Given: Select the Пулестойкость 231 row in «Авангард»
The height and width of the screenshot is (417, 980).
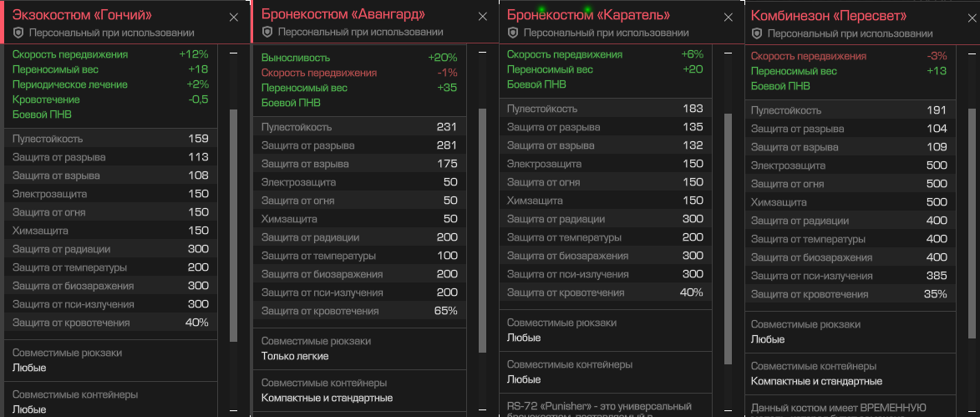Looking at the screenshot, I should click(x=359, y=127).
